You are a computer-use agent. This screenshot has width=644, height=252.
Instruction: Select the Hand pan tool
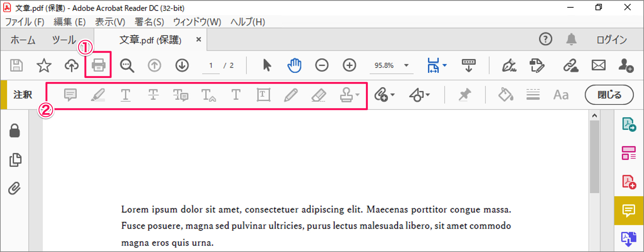(x=294, y=66)
